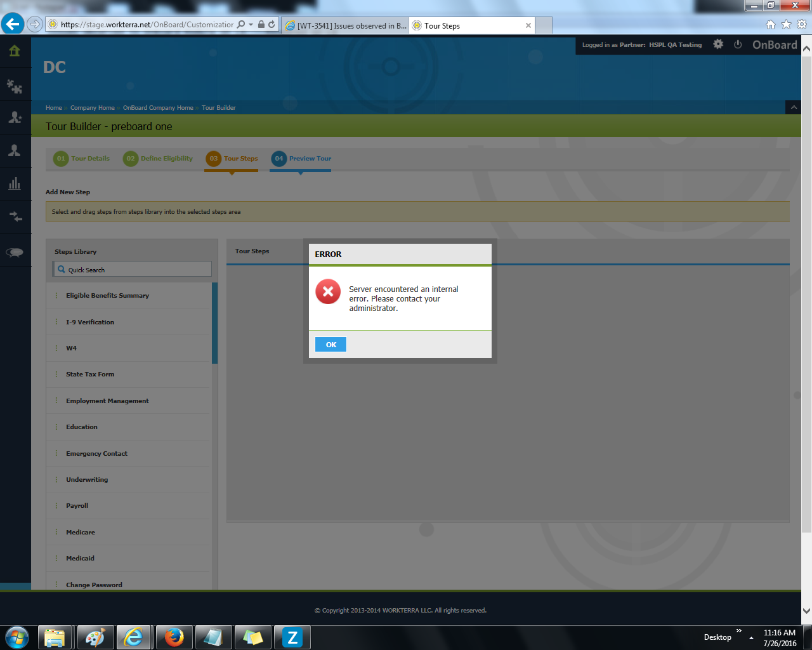This screenshot has width=812, height=650.
Task: Click OnBoard Company Home breadcrumb link
Action: (x=158, y=108)
